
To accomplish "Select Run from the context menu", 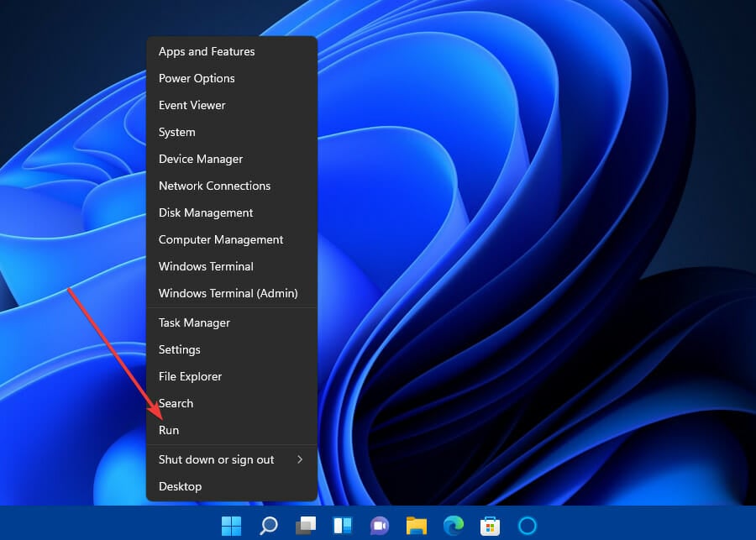I will 169,430.
